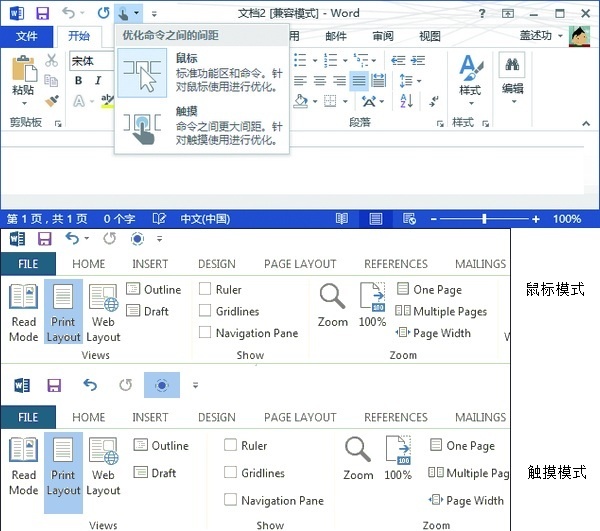Click the sort A-Z icon in 段落 group
This screenshot has height=531, width=600.
406,101
